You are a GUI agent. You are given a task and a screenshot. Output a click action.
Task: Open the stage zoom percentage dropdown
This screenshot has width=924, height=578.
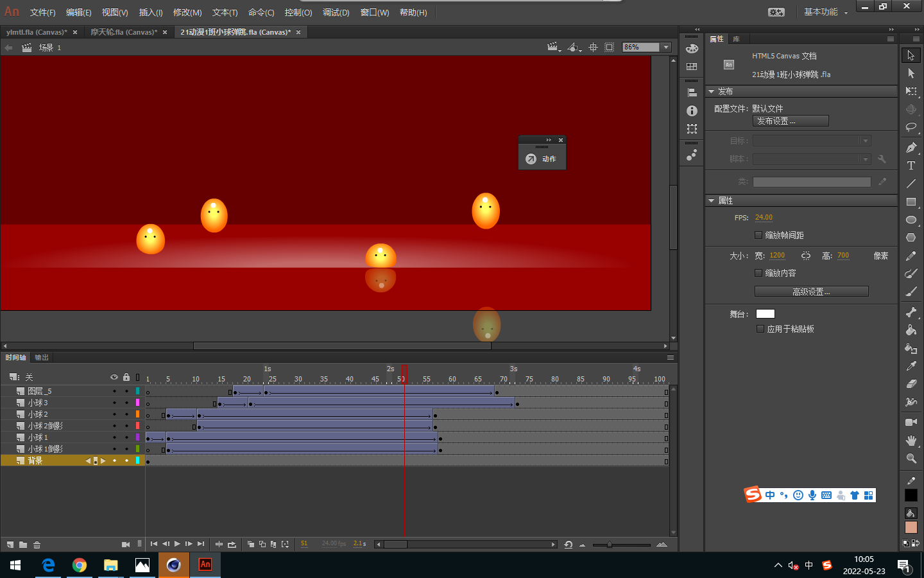point(666,47)
